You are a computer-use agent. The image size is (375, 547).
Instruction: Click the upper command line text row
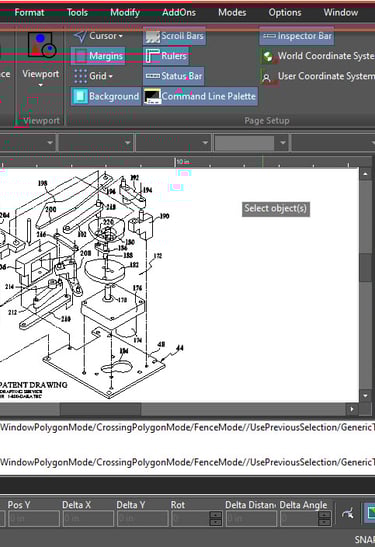(x=187, y=427)
